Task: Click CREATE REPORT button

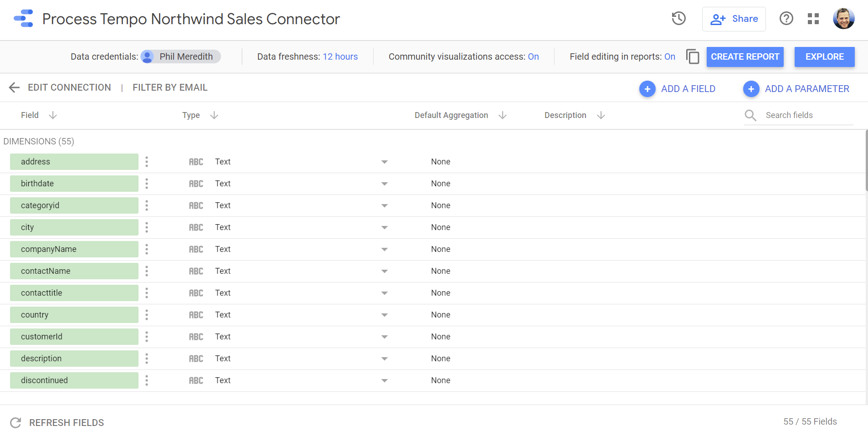Action: pyautogui.click(x=745, y=57)
